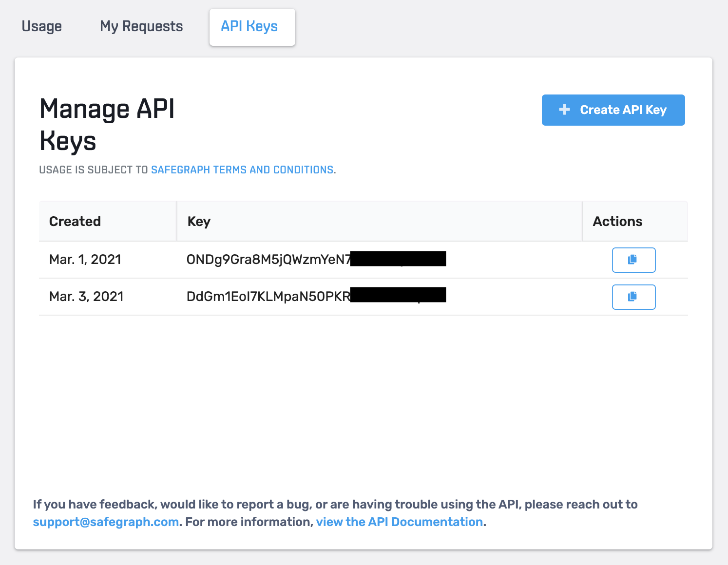Image resolution: width=728 pixels, height=565 pixels.
Task: Click the Actions column header
Action: [x=617, y=221]
